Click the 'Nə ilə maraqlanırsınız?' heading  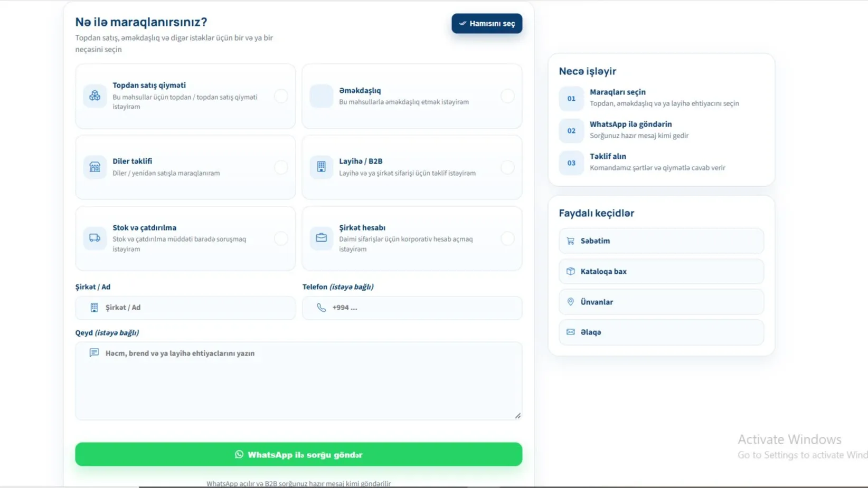pos(141,22)
